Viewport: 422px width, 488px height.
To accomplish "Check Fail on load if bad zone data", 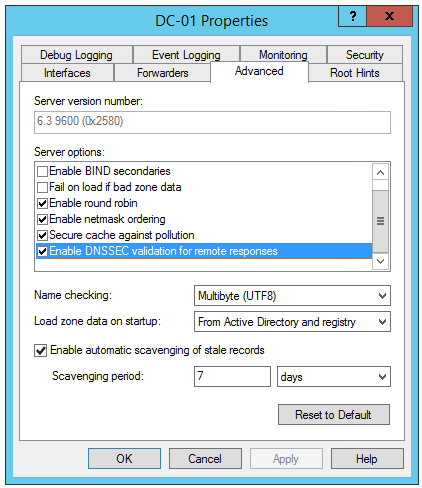I will (x=42, y=187).
